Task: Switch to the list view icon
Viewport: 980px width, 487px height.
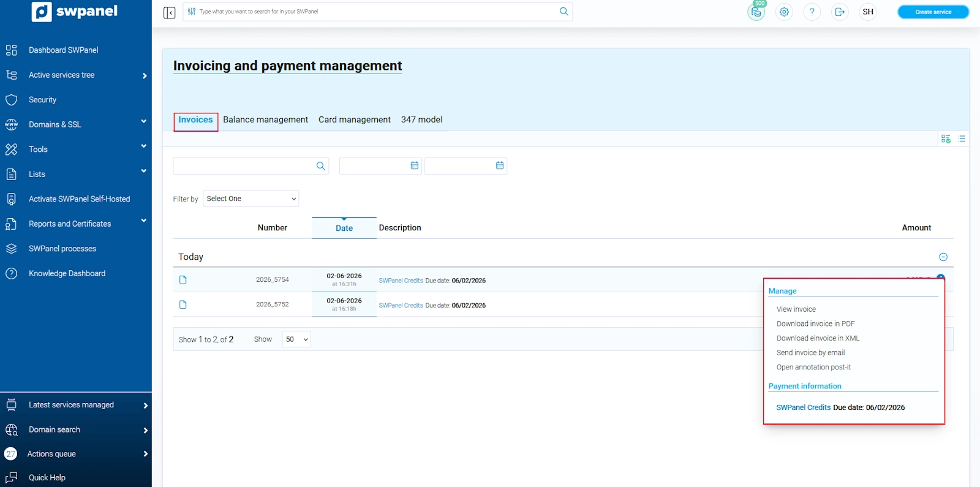Action: click(x=962, y=139)
